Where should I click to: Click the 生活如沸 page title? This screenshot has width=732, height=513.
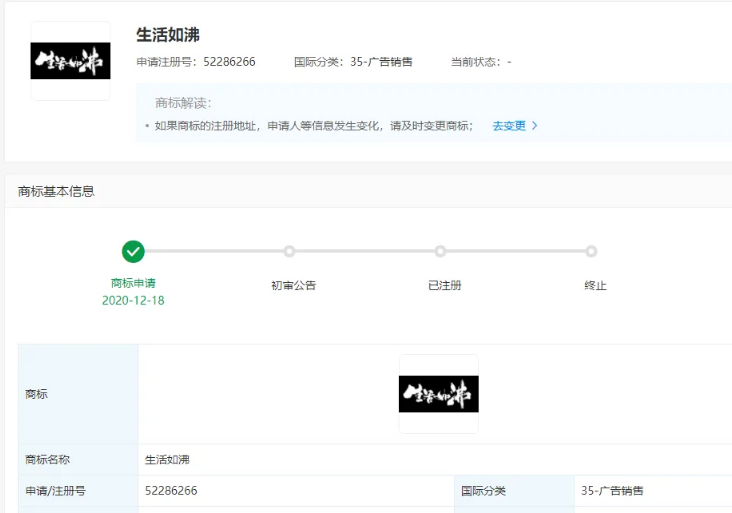pyautogui.click(x=168, y=35)
